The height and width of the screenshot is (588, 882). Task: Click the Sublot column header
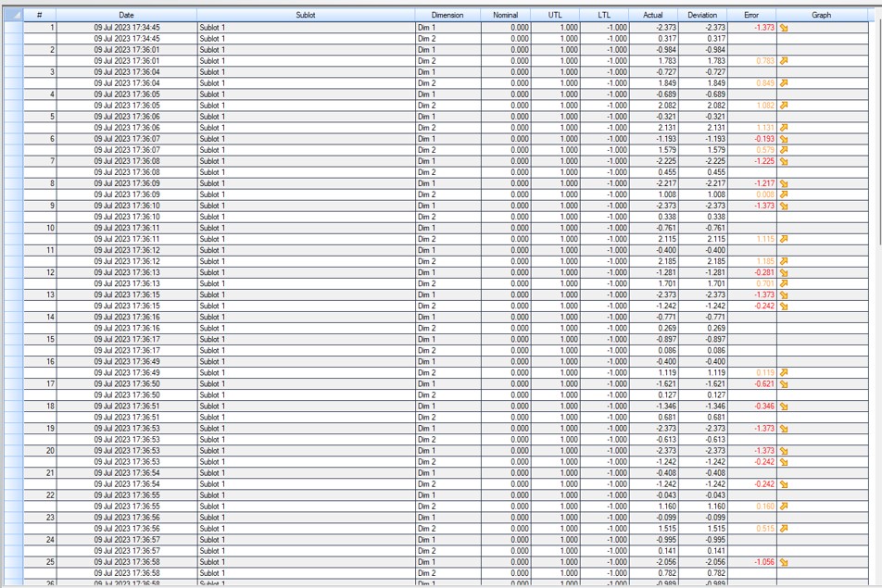click(x=306, y=15)
